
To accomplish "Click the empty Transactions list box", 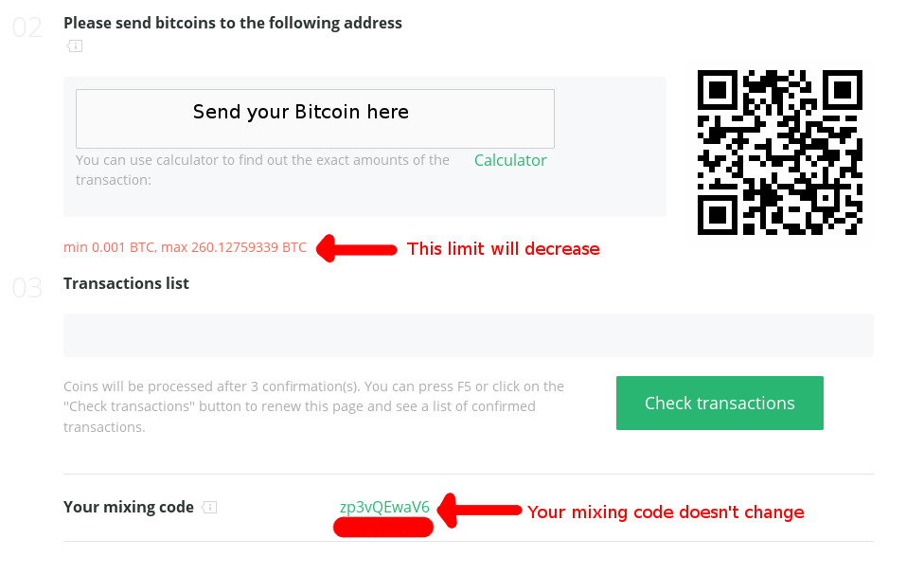I will click(468, 335).
